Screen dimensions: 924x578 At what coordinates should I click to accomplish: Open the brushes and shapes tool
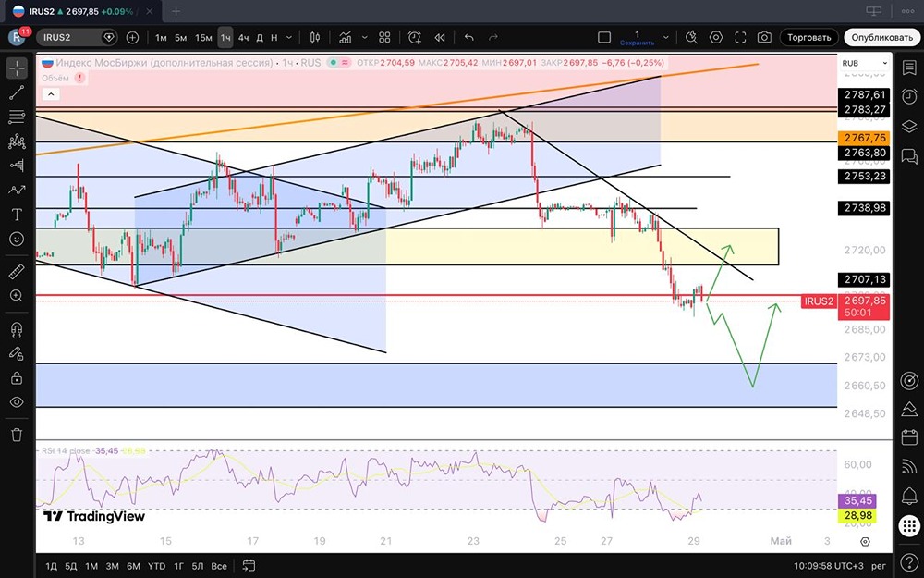coord(17,190)
